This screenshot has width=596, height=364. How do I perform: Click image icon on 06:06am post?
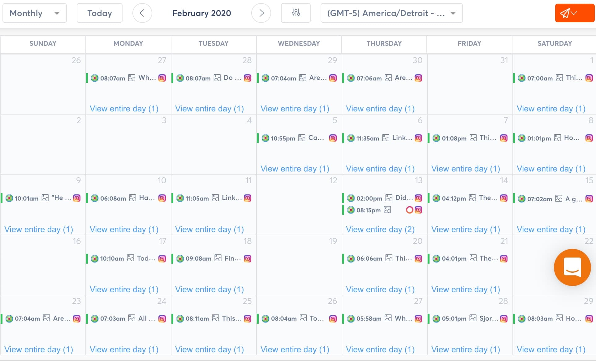(x=389, y=258)
